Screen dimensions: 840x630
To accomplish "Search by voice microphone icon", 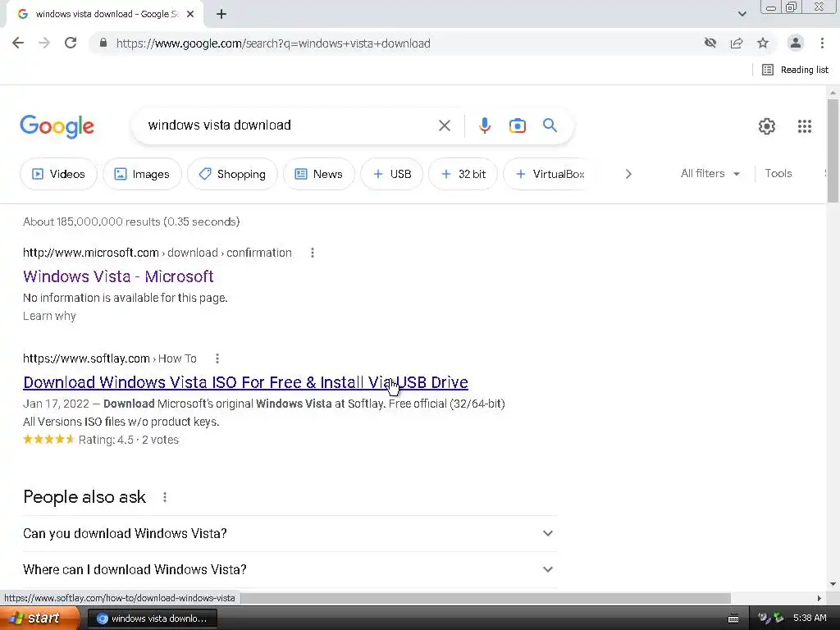I will (484, 126).
